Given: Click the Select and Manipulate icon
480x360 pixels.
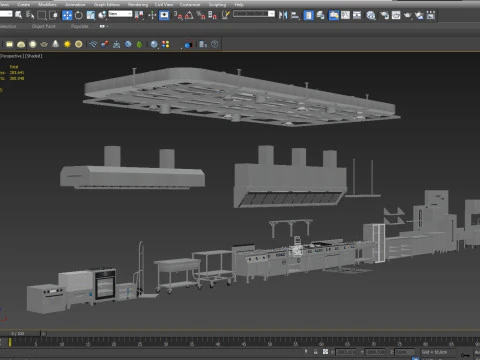Looking at the screenshot, I should pyautogui.click(x=152, y=15).
